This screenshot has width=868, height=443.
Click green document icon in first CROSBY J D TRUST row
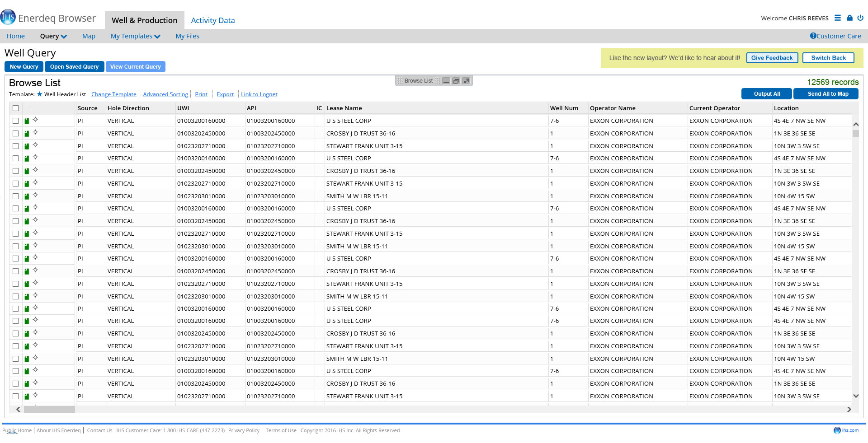[x=27, y=134]
